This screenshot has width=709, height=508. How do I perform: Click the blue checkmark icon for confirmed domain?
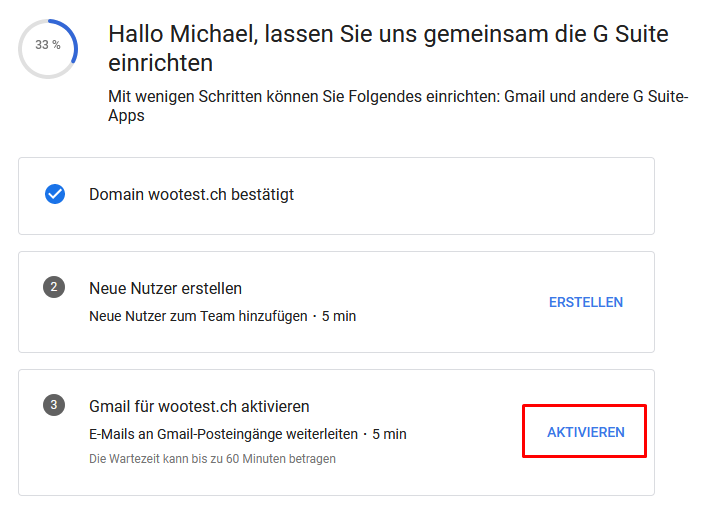click(55, 194)
